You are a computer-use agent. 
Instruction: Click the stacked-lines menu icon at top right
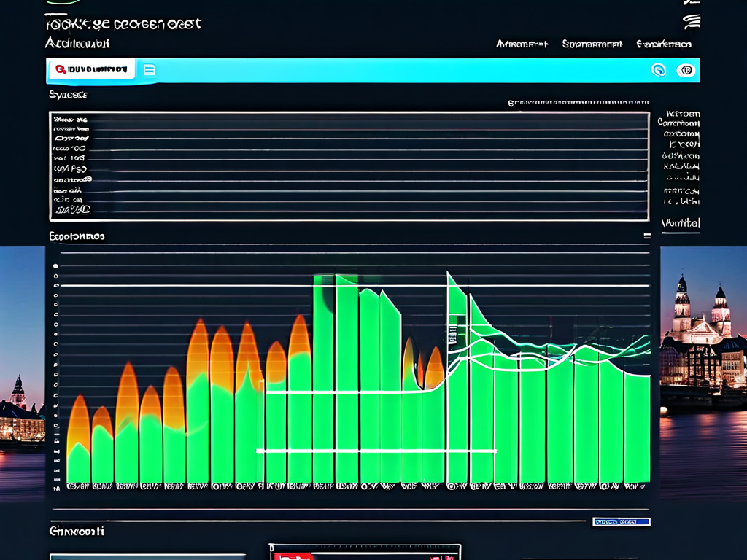[690, 21]
